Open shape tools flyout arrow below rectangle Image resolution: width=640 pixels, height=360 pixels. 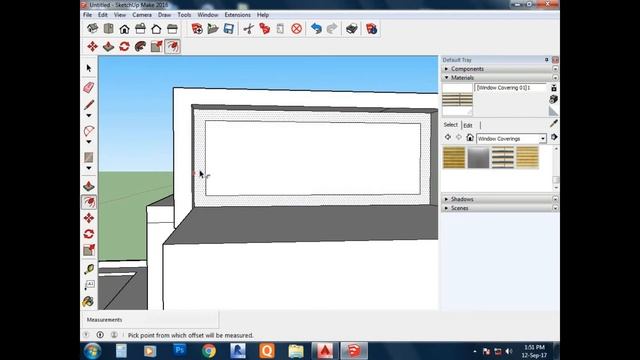(x=89, y=168)
